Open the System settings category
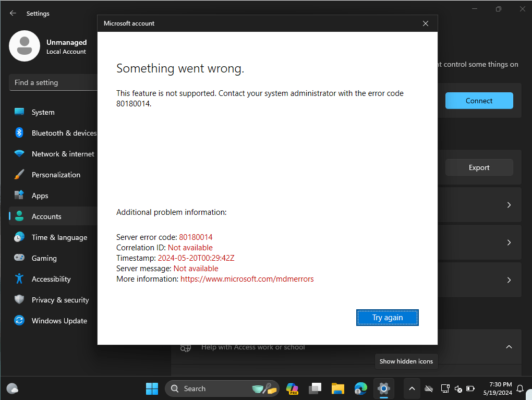Image resolution: width=532 pixels, height=400 pixels. pos(43,112)
